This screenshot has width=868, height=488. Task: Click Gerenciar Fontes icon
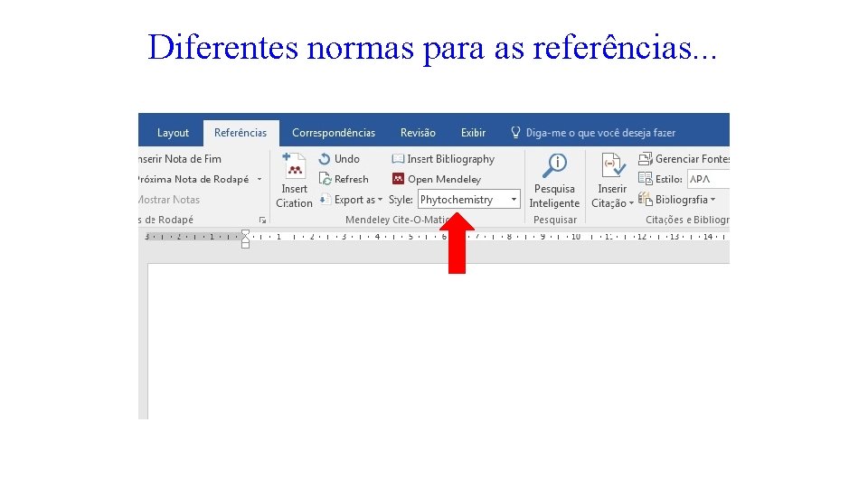click(x=646, y=159)
